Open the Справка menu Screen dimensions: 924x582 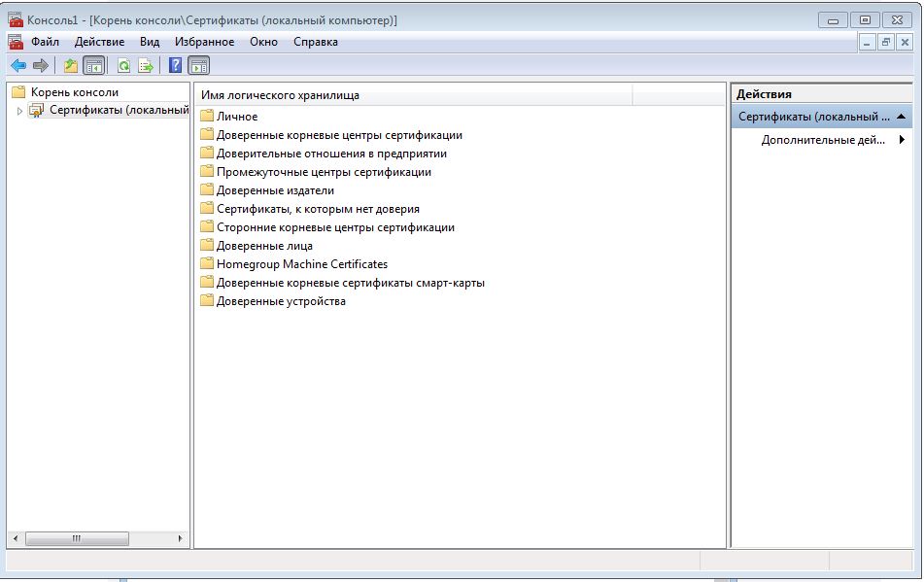click(316, 42)
